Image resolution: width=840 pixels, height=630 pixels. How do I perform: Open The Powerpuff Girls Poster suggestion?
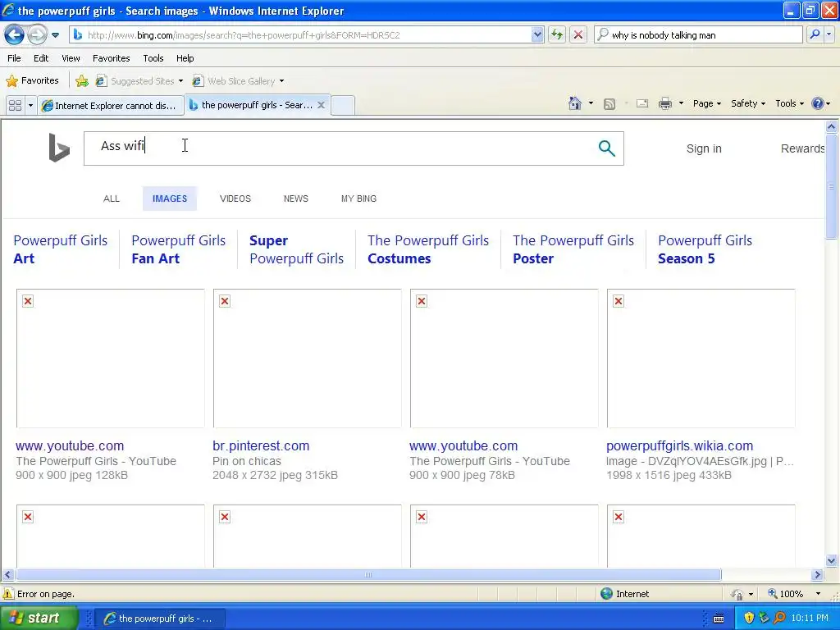(573, 249)
